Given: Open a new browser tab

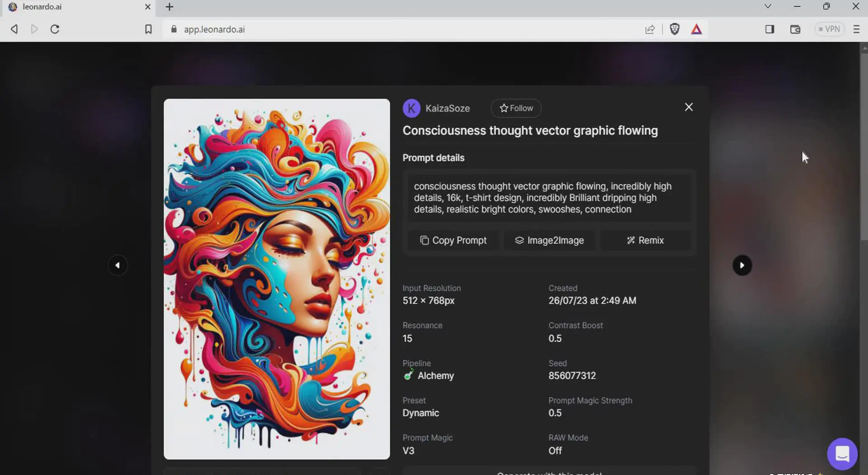Looking at the screenshot, I should coord(170,7).
